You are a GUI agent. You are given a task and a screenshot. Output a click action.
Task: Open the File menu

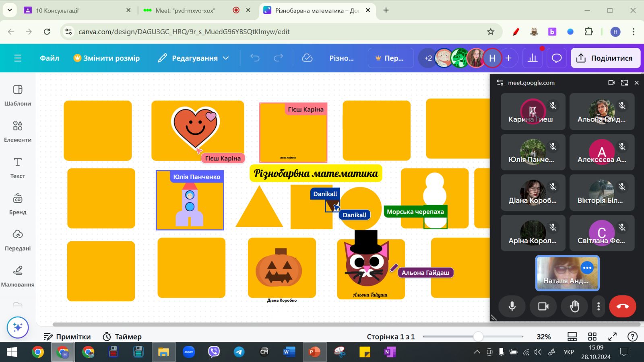(x=50, y=58)
